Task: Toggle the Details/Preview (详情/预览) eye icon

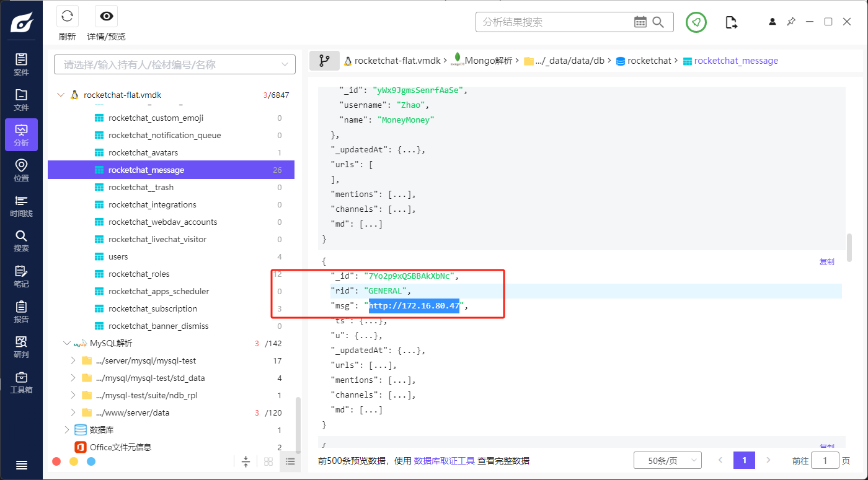Action: pyautogui.click(x=106, y=17)
